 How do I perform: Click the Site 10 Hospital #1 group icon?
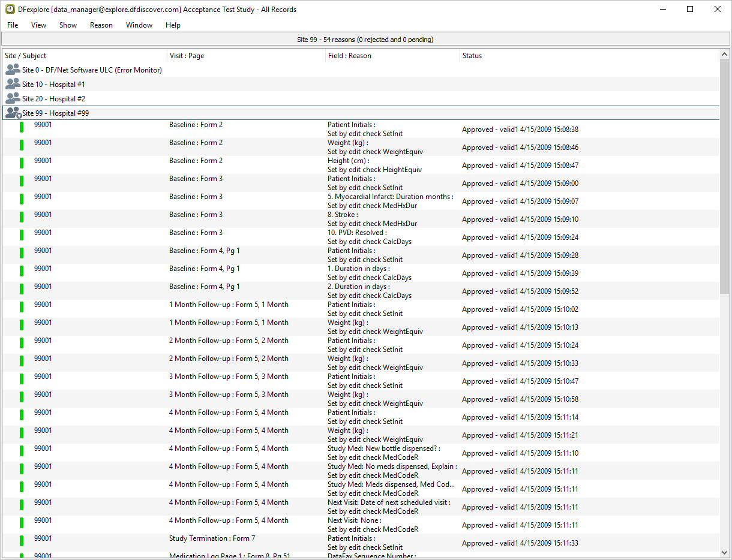pos(13,84)
